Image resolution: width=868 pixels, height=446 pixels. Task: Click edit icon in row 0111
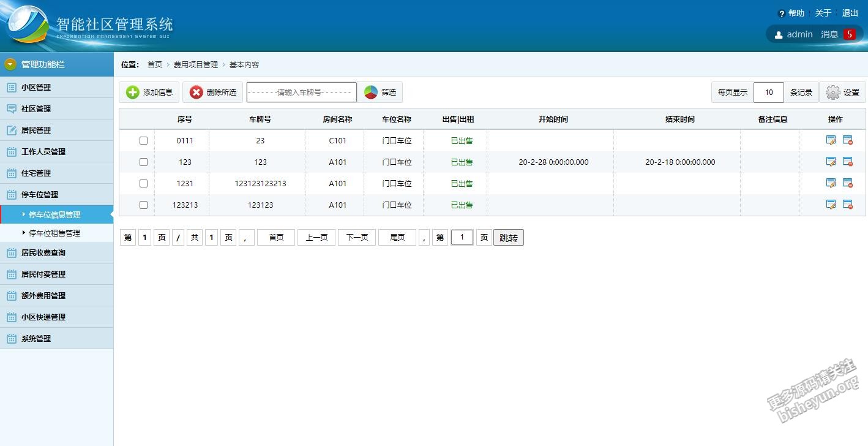click(x=831, y=140)
